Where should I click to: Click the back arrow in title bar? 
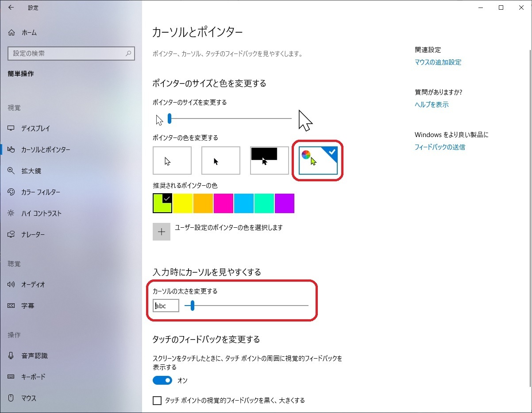11,8
